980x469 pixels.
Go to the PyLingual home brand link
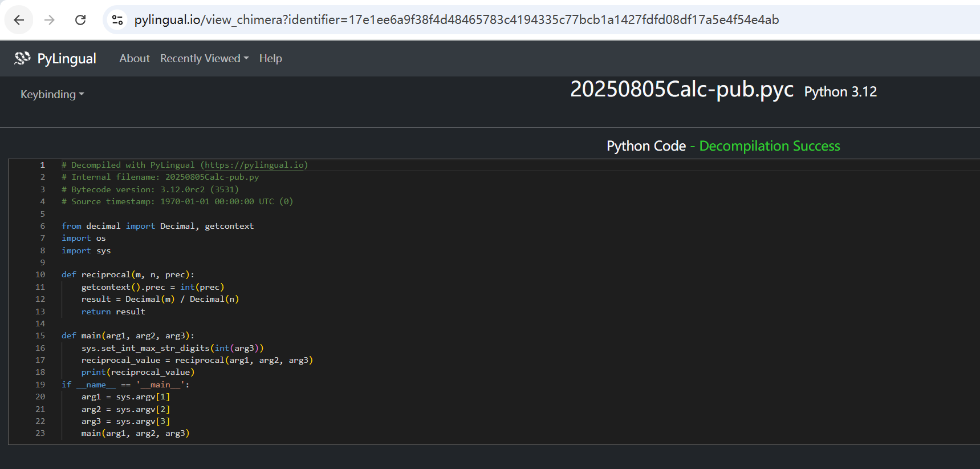pyautogui.click(x=66, y=59)
